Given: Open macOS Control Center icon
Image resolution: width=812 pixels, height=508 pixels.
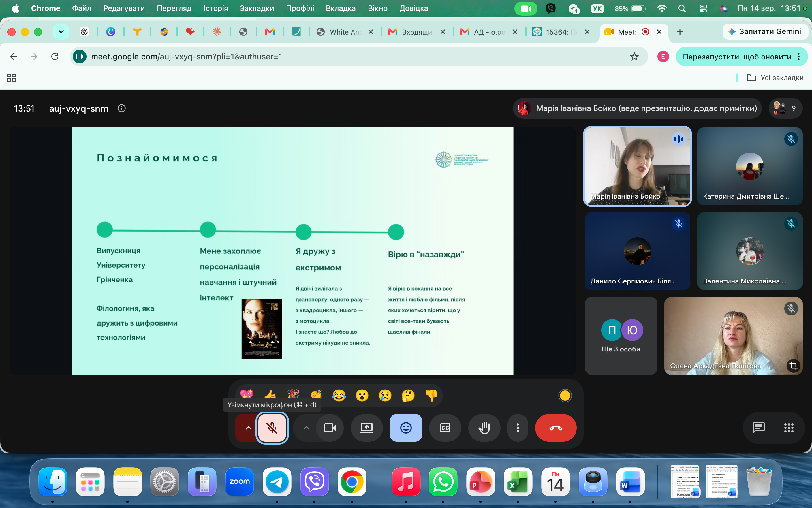Looking at the screenshot, I should click(x=703, y=8).
